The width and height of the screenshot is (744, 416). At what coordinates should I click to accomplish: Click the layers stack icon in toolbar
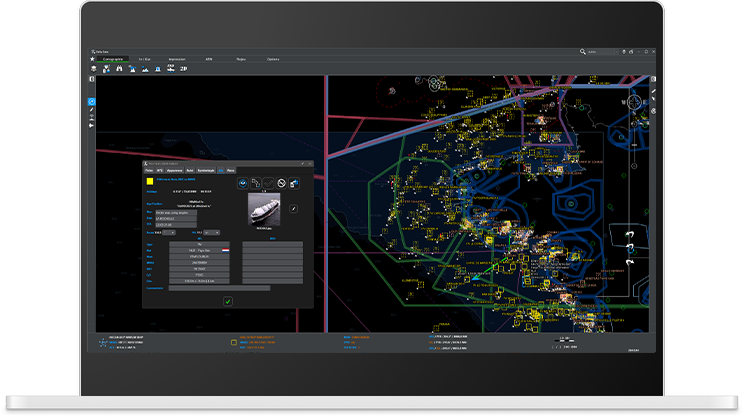pos(93,69)
